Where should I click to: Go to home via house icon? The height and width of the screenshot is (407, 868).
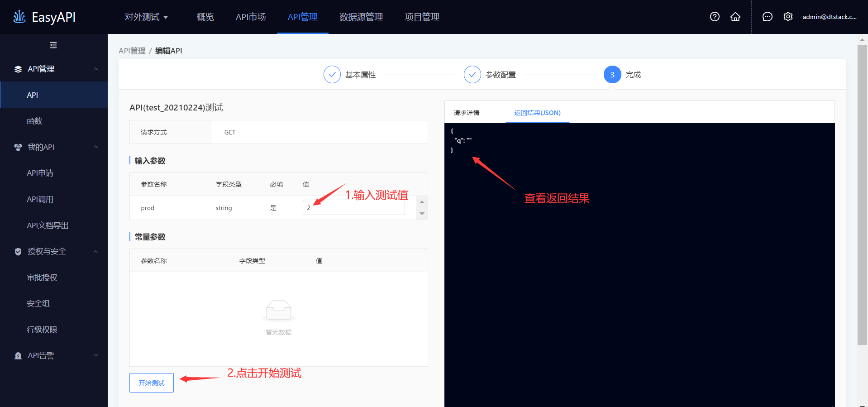click(x=735, y=17)
